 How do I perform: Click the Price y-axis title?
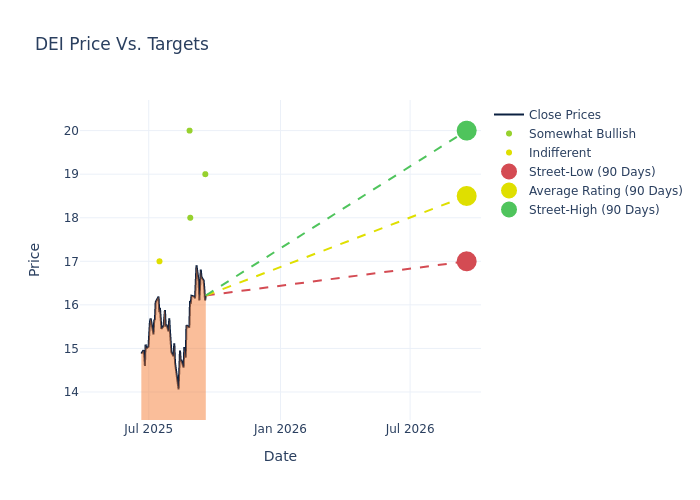pos(35,259)
